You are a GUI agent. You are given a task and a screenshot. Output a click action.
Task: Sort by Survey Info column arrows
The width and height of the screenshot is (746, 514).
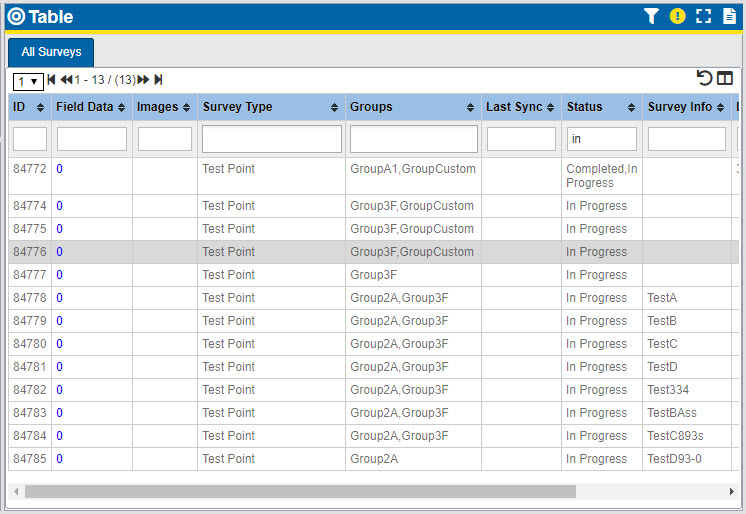click(721, 108)
